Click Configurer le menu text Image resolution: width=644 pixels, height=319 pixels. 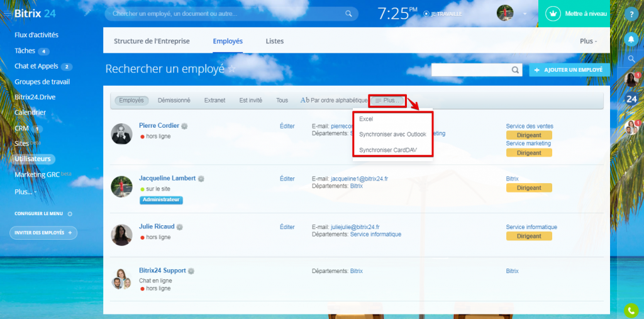coord(38,214)
